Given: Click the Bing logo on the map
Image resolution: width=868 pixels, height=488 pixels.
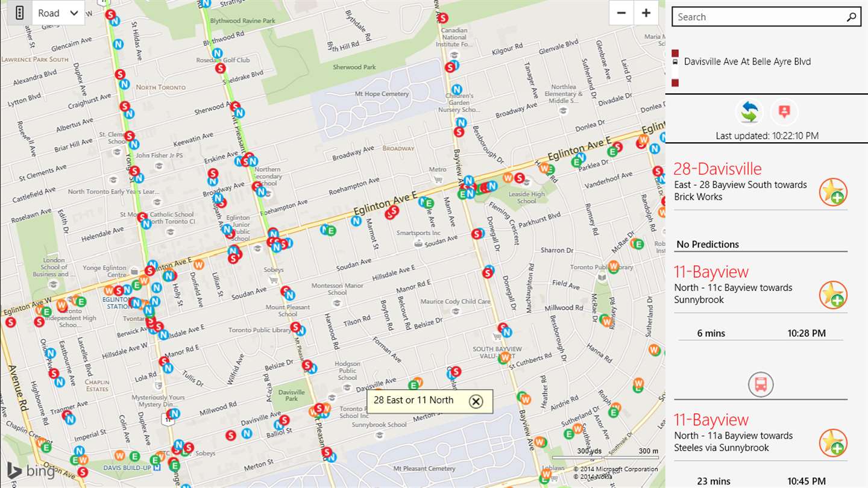Looking at the screenshot, I should coord(31,471).
